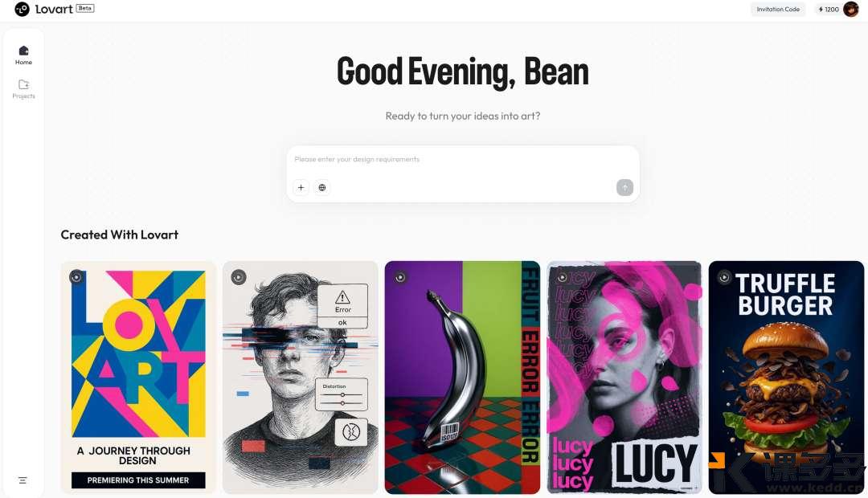The height and width of the screenshot is (498, 868).
Task: Click the Lovart logo icon
Action: click(x=23, y=9)
